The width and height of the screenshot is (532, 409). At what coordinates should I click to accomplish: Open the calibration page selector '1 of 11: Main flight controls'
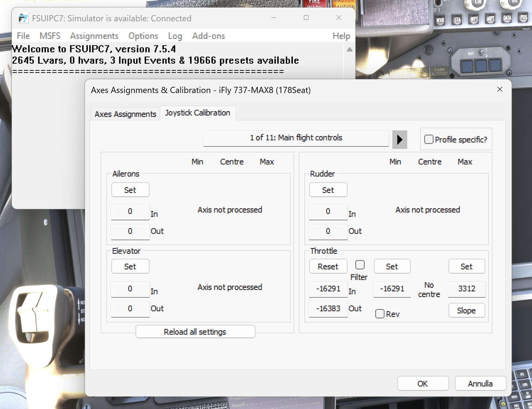click(x=296, y=138)
